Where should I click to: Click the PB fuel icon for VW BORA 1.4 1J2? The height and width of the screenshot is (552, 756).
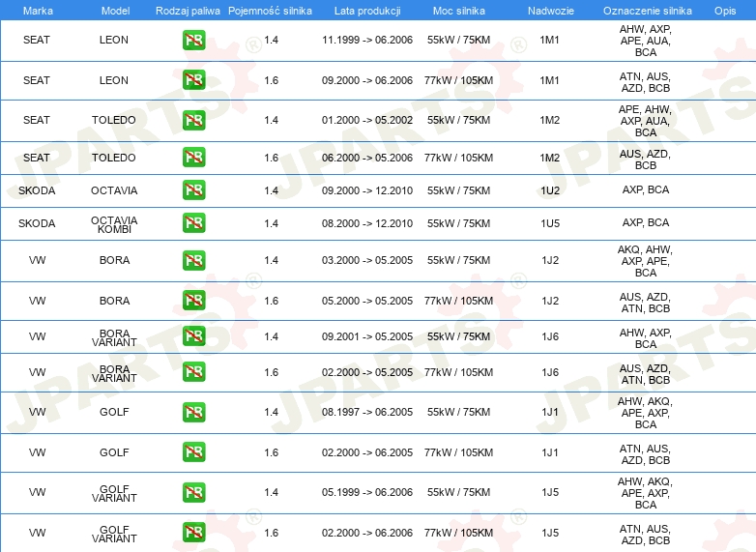tap(193, 260)
